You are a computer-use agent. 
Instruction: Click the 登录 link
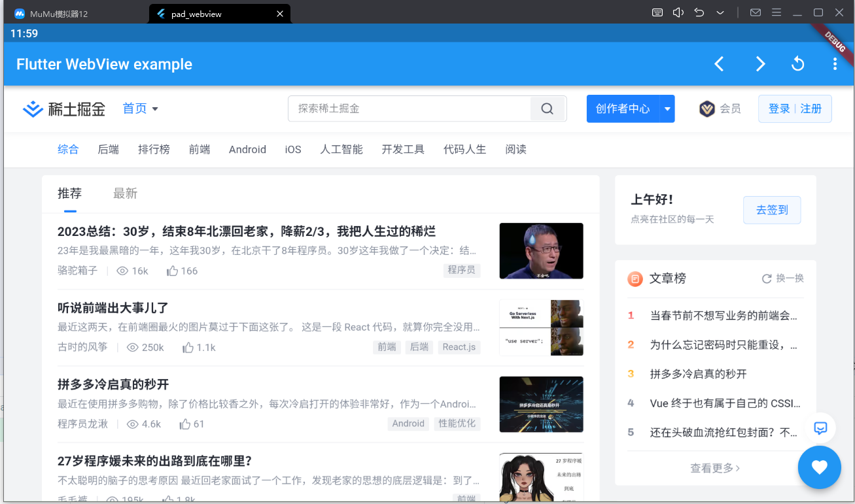[779, 109]
